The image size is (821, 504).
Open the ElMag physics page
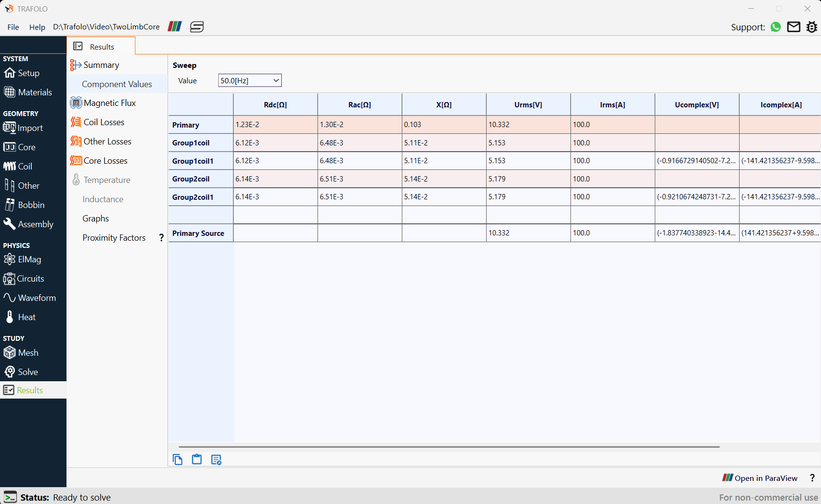(23, 259)
